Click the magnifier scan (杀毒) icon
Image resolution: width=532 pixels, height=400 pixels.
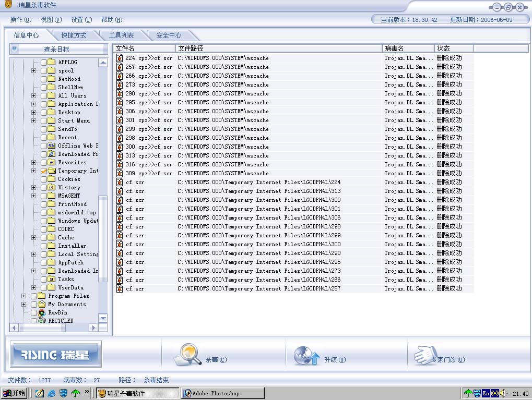187,355
